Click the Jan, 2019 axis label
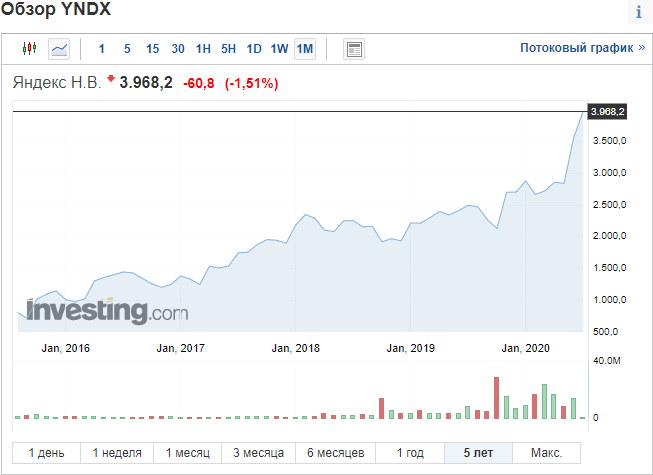Viewport: 653px width, 475px height. (411, 348)
